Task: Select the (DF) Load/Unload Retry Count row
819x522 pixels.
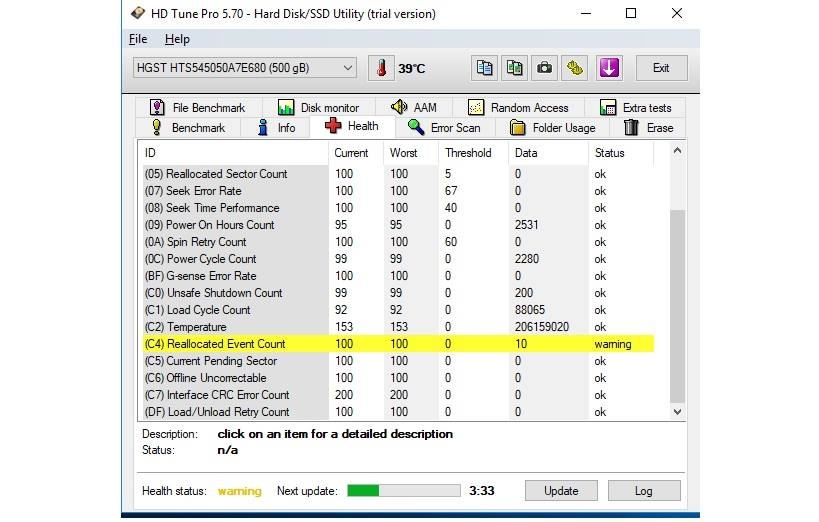Action: (x=397, y=412)
